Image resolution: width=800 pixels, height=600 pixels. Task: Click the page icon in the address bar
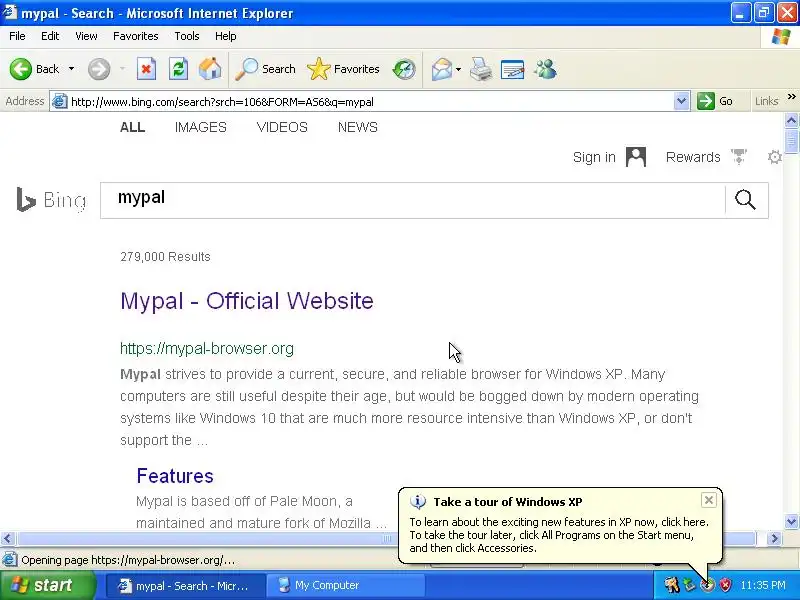(60, 102)
